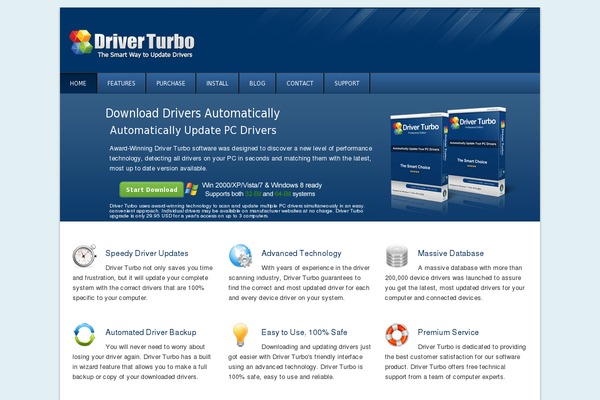Click the Speedy Driver Updates heading
Image resolution: width=600 pixels, height=400 pixels.
tap(147, 253)
